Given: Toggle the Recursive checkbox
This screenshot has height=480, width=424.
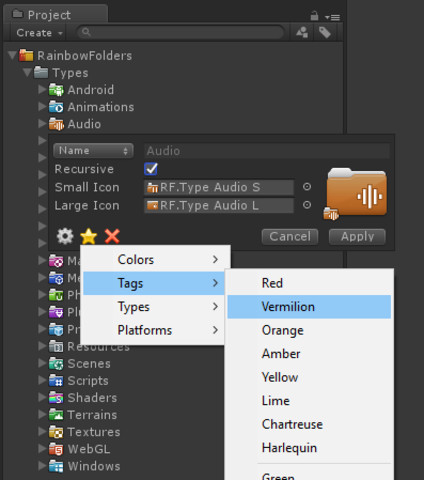Looking at the screenshot, I should pos(151,169).
